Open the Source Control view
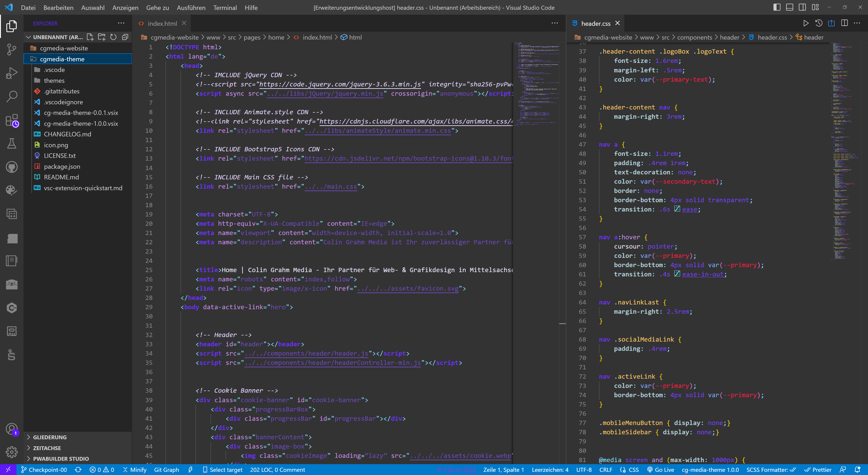This screenshot has height=475, width=868. [12, 50]
